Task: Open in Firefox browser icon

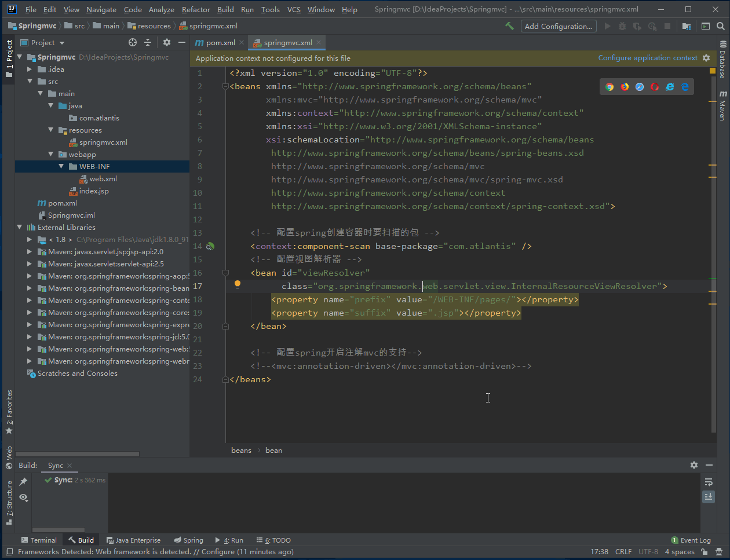Action: point(625,87)
